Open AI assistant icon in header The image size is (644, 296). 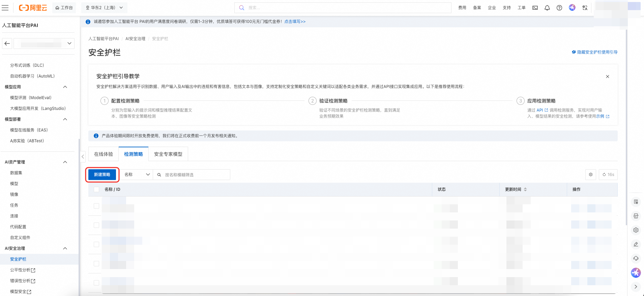[x=572, y=7]
